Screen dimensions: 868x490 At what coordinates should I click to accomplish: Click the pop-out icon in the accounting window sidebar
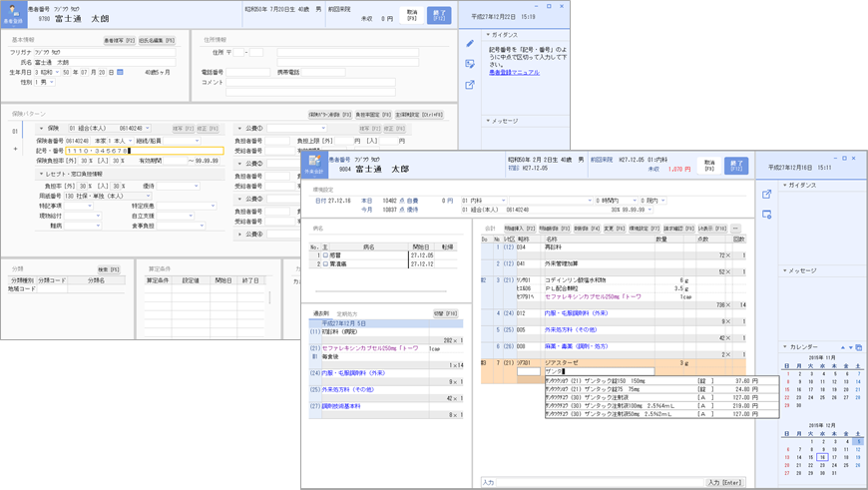point(766,195)
